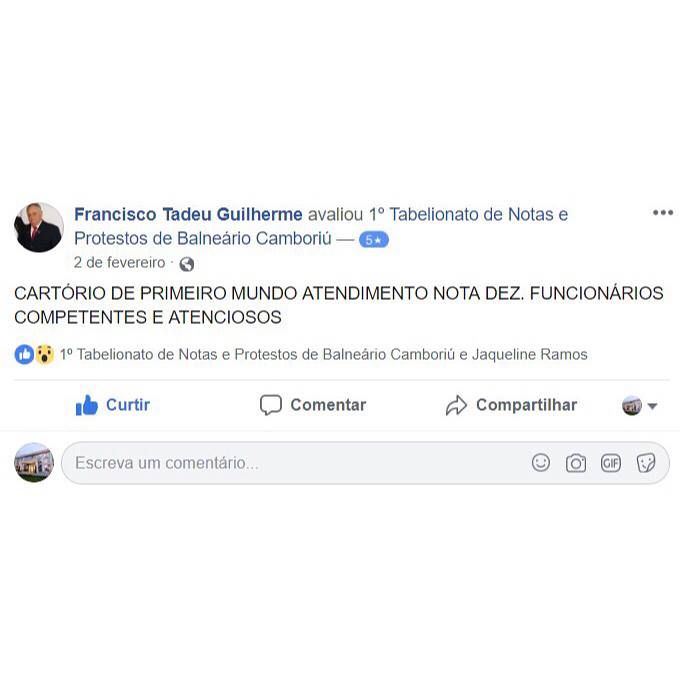Open the sticker picker icon
This screenshot has height=680, width=680.
pyautogui.click(x=645, y=463)
